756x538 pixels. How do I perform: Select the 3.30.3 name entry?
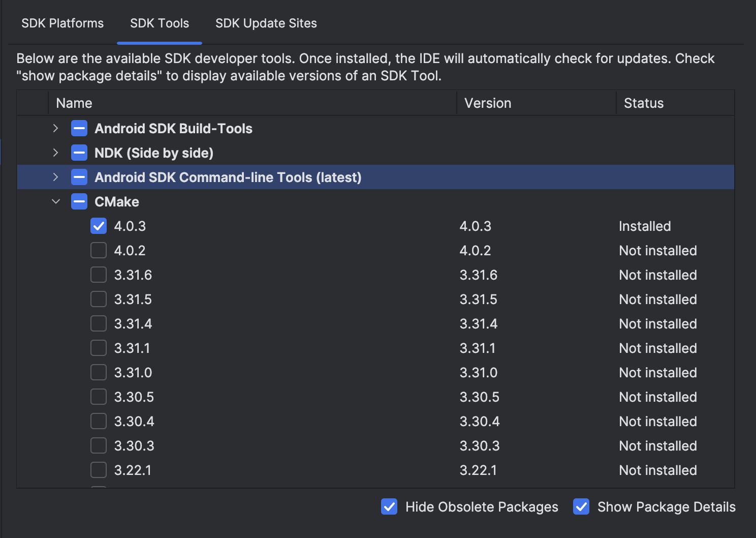point(134,446)
